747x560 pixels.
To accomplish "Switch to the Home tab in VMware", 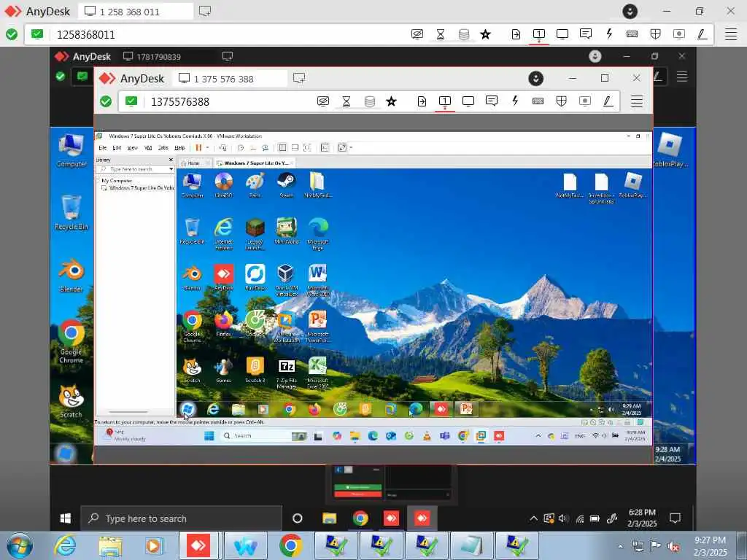I will pyautogui.click(x=193, y=163).
